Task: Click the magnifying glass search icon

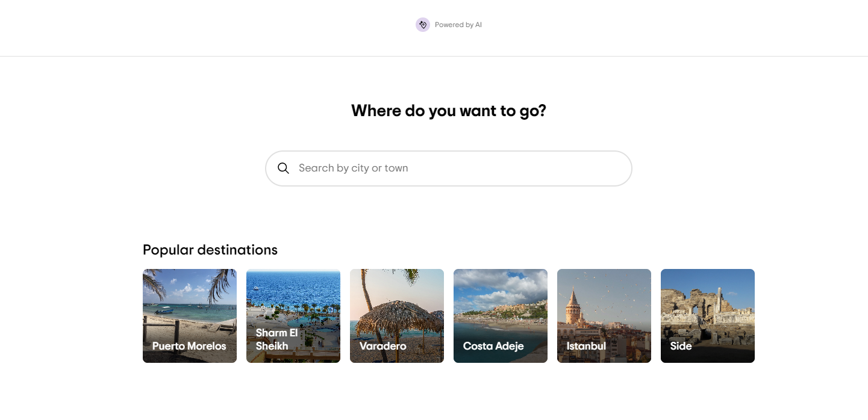Action: point(283,168)
